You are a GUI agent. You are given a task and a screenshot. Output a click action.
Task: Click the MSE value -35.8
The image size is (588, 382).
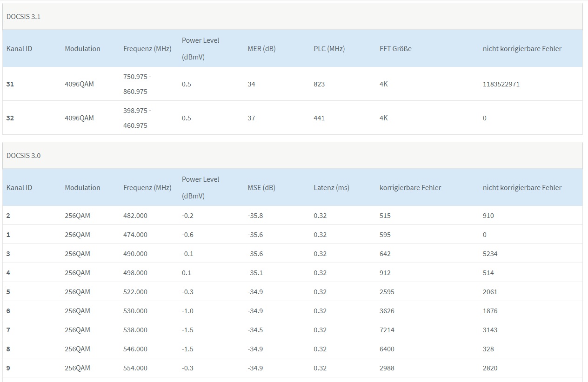pyautogui.click(x=255, y=216)
